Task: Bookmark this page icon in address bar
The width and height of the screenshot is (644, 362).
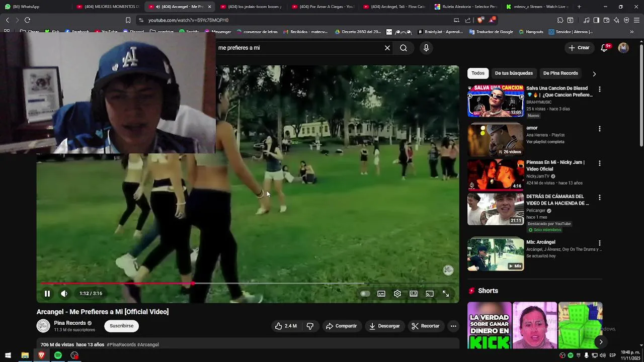Action: tap(128, 20)
